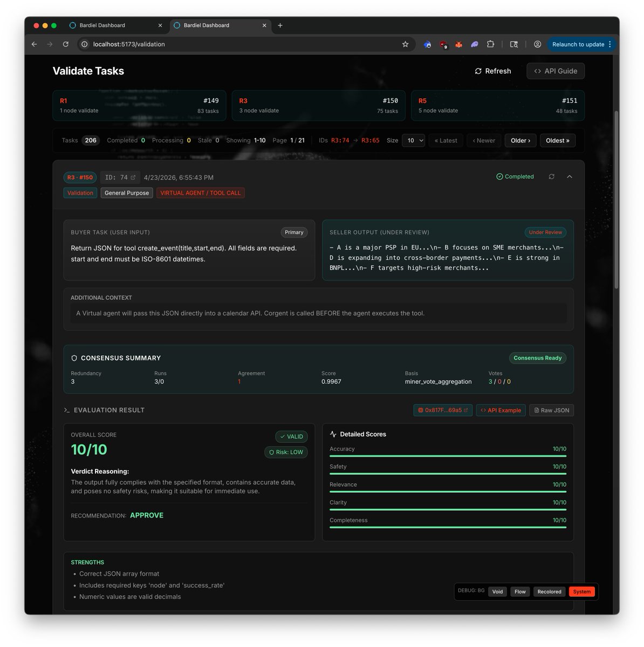Viewport: 644px width, 647px height.
Task: Click the reload icon on task R3 #150
Action: pyautogui.click(x=551, y=177)
